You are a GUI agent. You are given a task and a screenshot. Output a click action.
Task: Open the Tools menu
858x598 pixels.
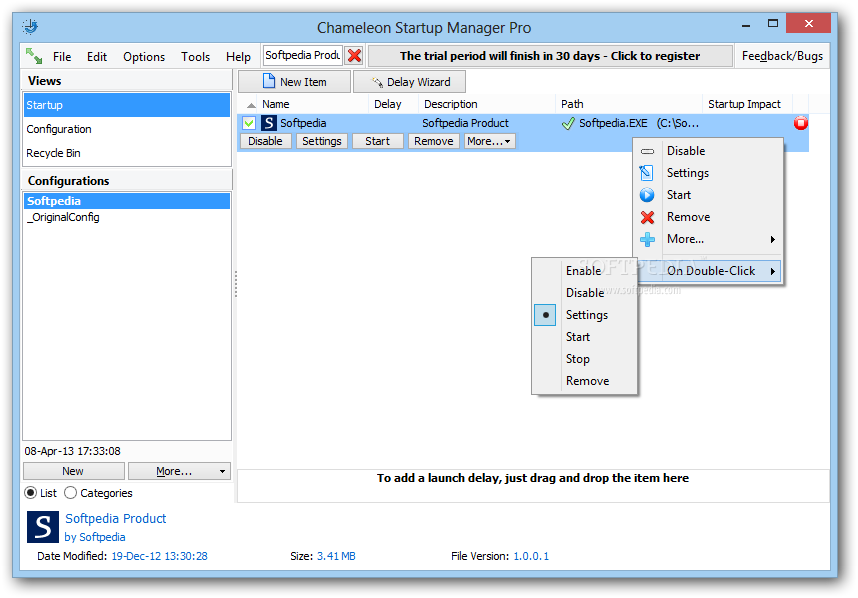click(195, 56)
